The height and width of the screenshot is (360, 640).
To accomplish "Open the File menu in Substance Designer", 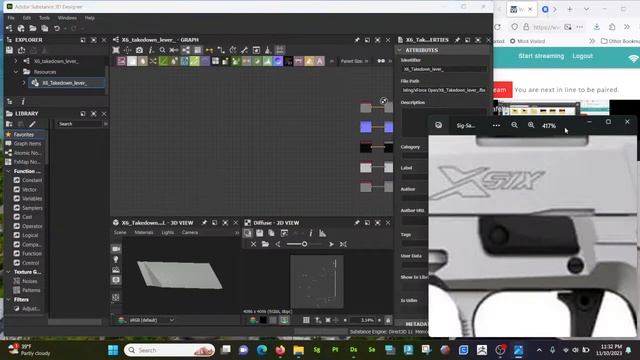I will (11, 18).
